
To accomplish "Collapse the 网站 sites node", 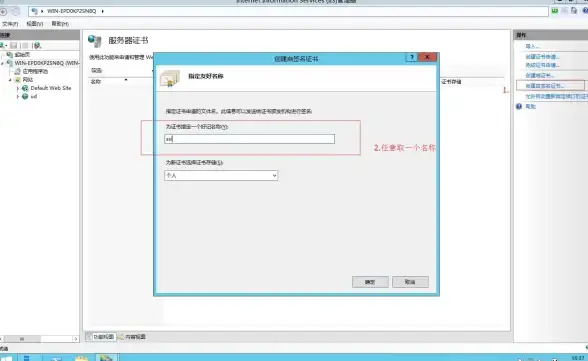I will point(10,79).
